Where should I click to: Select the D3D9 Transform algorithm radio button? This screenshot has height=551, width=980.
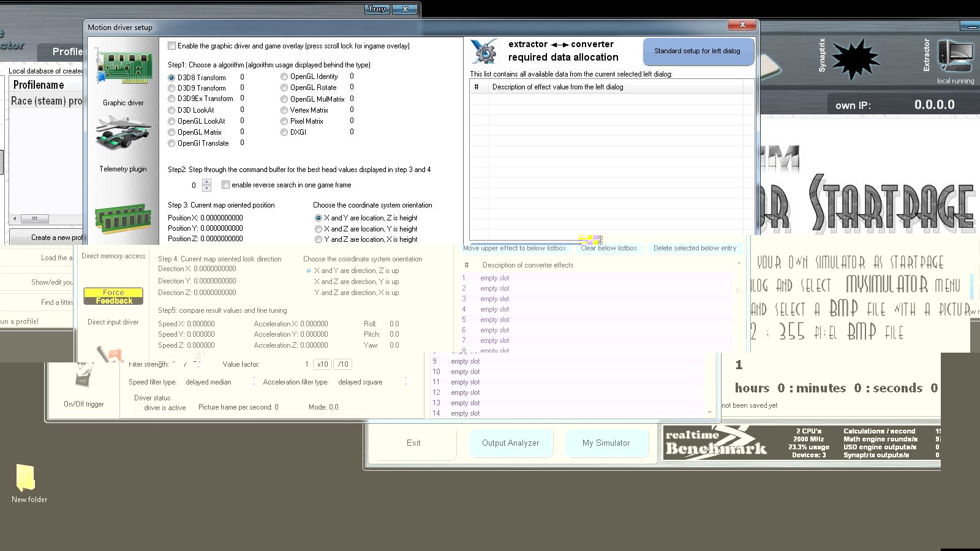(x=171, y=88)
